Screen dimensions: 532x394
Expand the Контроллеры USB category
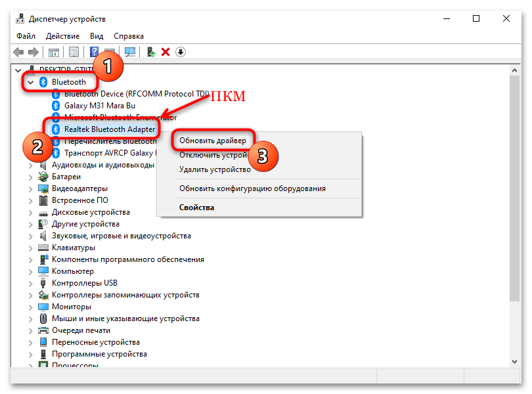[30, 284]
